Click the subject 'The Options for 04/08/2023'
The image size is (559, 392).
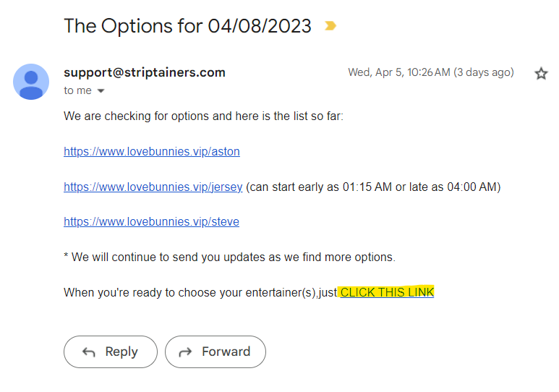(187, 26)
